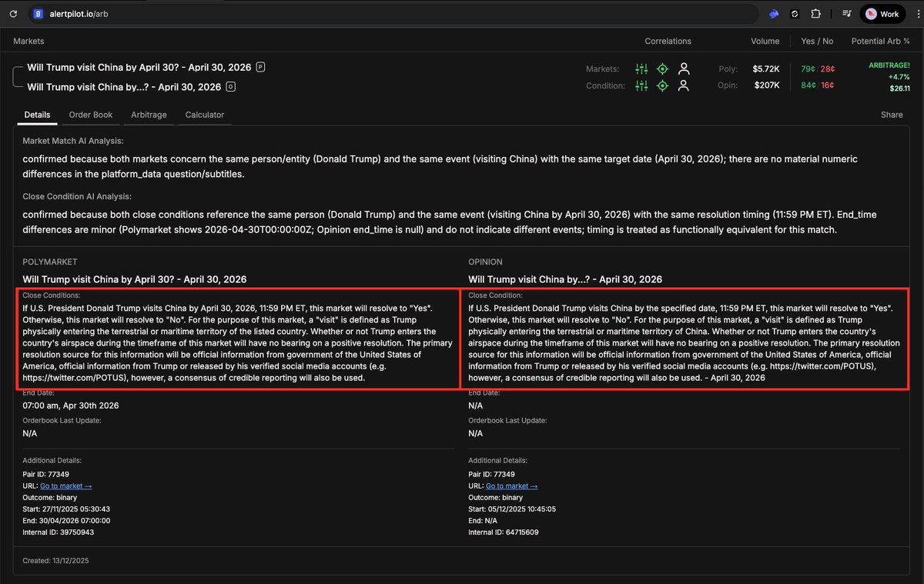Image resolution: width=924 pixels, height=584 pixels.
Task: Click the Potential Arb % column header
Action: 880,41
